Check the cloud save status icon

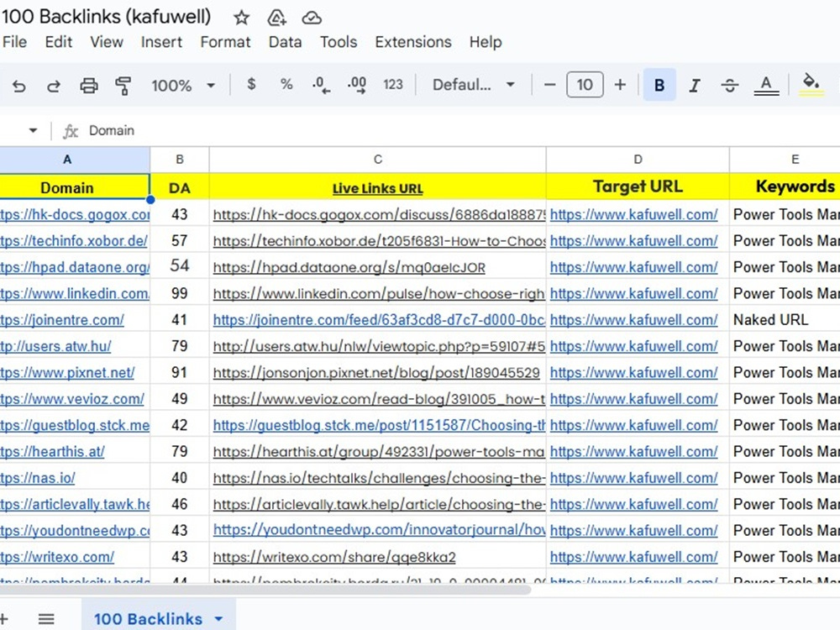point(312,18)
